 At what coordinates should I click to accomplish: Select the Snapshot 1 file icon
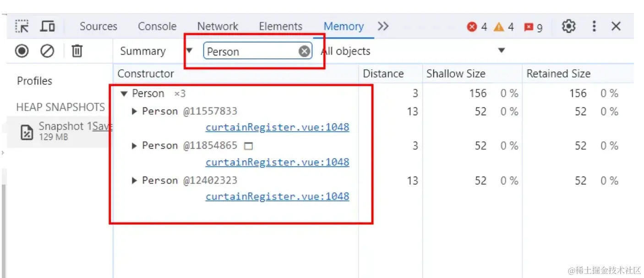[27, 132]
